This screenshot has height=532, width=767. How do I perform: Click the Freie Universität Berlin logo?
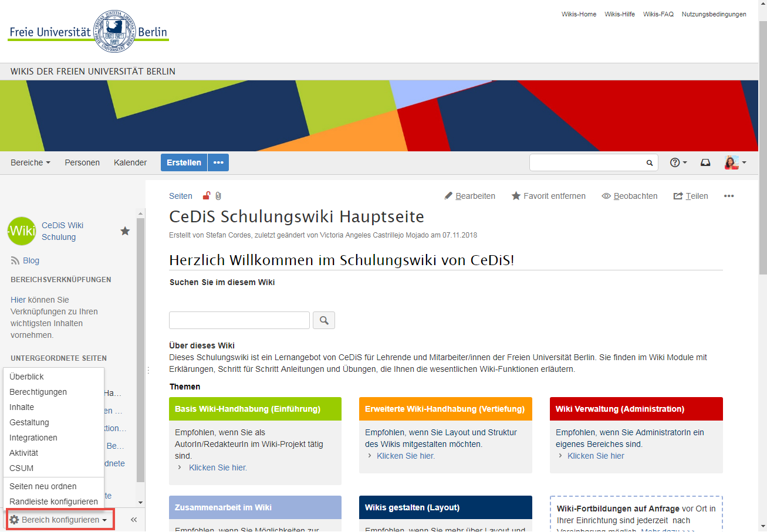[88, 32]
